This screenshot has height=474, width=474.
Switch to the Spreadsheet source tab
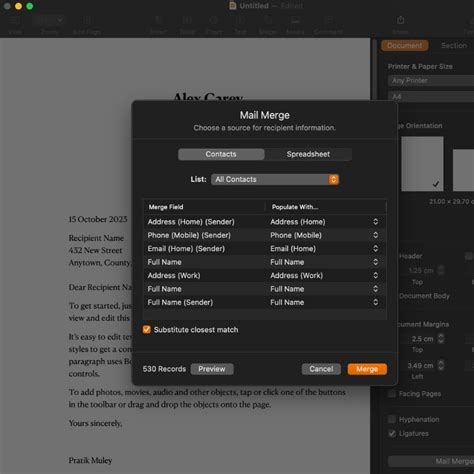(308, 154)
